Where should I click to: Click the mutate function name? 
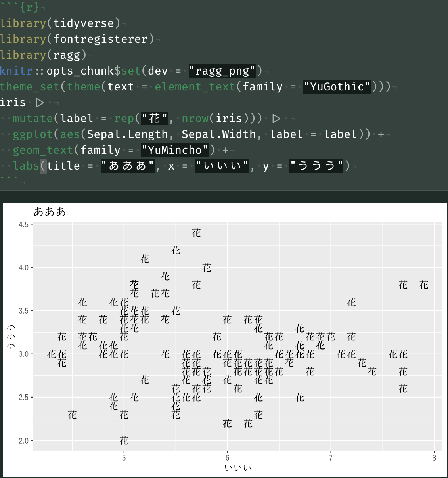[x=33, y=118]
